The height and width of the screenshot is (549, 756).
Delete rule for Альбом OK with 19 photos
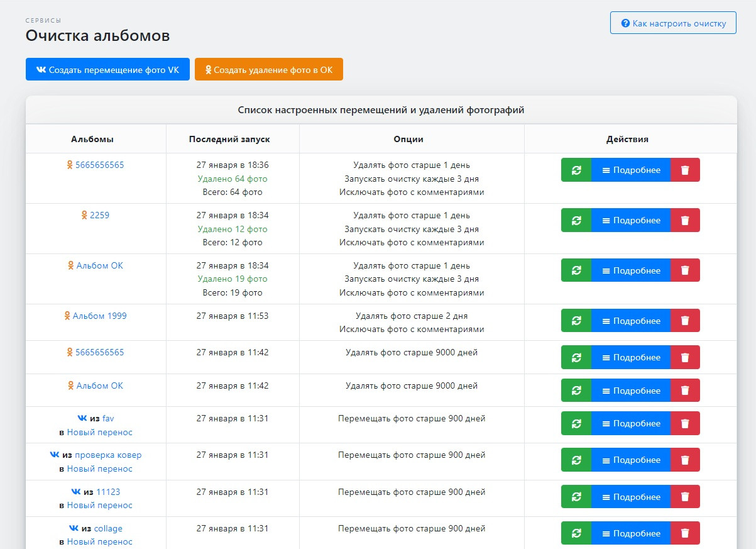(685, 271)
